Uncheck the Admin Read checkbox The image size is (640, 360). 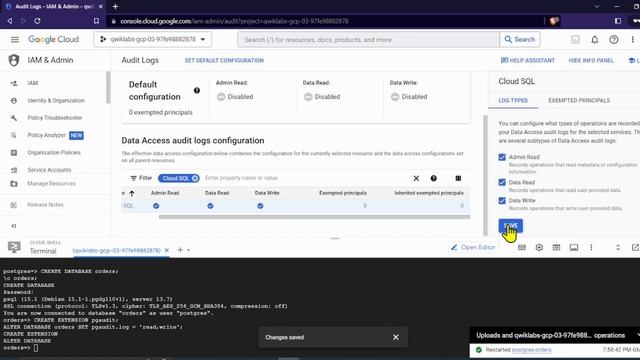click(x=502, y=157)
